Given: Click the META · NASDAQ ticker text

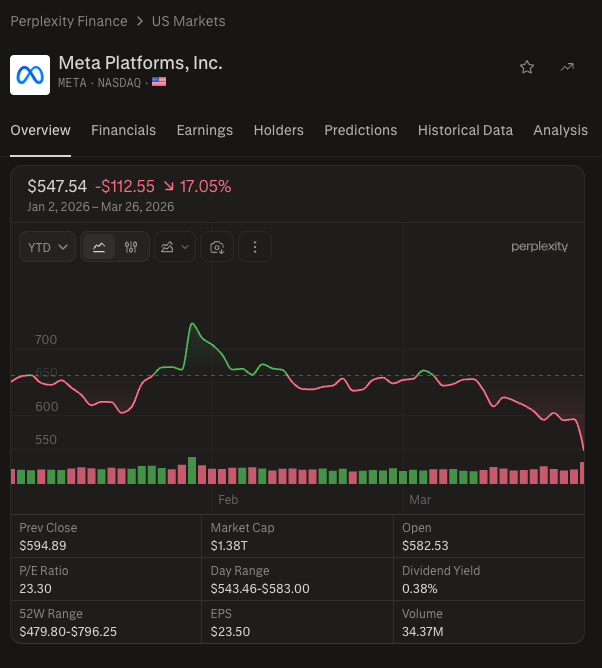Looking at the screenshot, I should [x=100, y=82].
